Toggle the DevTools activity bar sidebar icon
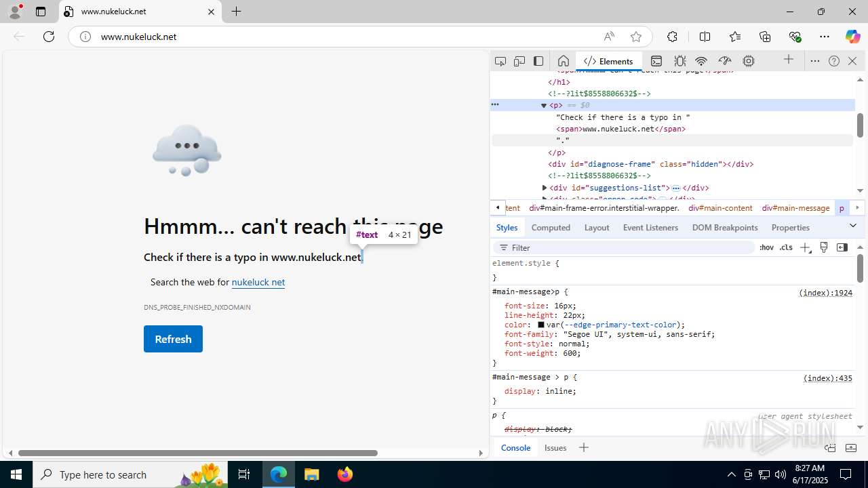Image resolution: width=868 pixels, height=488 pixels. point(538,61)
